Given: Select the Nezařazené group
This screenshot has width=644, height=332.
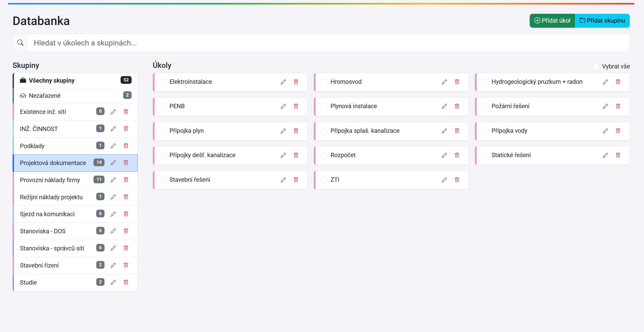Looking at the screenshot, I should tap(45, 96).
